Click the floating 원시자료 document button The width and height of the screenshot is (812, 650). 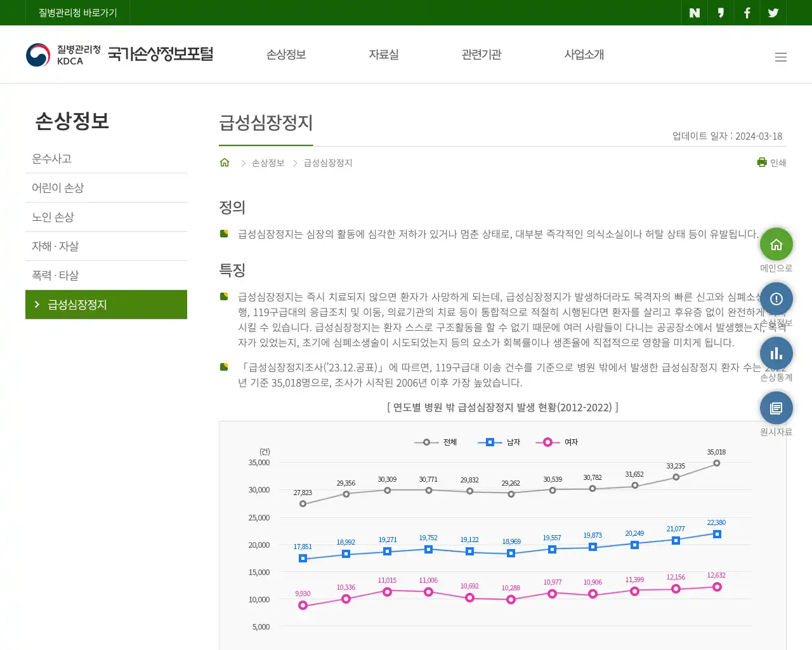776,408
